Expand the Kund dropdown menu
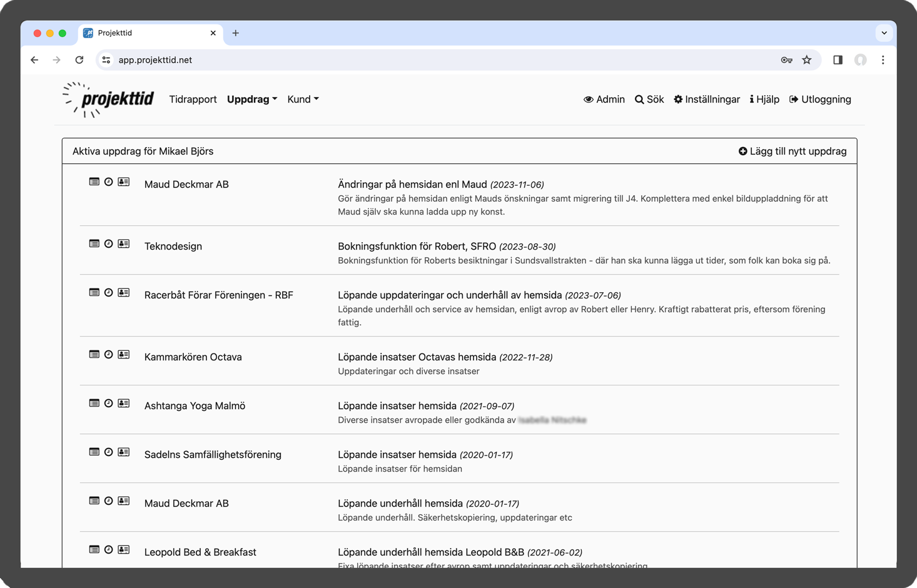This screenshot has height=588, width=917. click(x=303, y=99)
